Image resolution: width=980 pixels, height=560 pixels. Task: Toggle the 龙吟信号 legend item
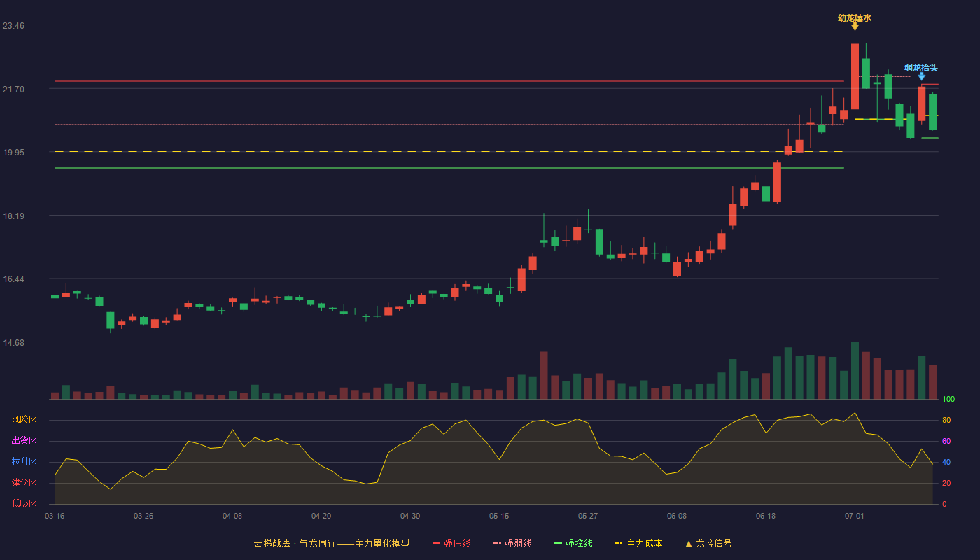pyautogui.click(x=708, y=543)
